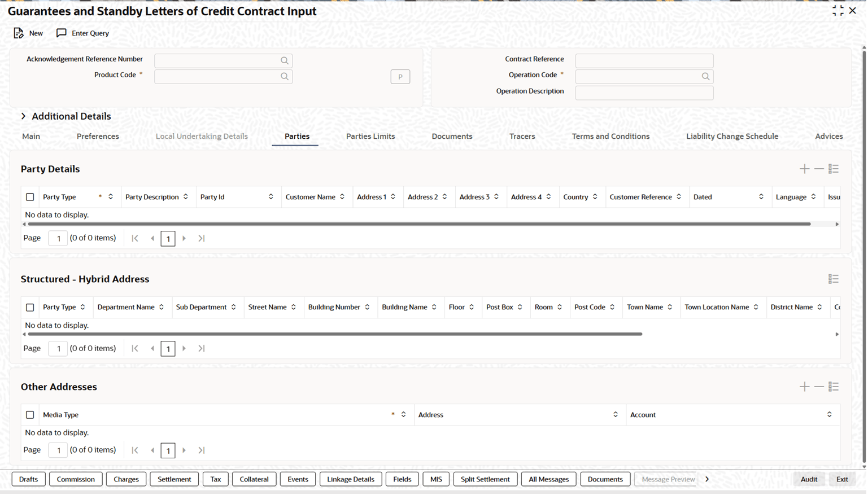
Task: Click the Drafts button
Action: pos(28,479)
